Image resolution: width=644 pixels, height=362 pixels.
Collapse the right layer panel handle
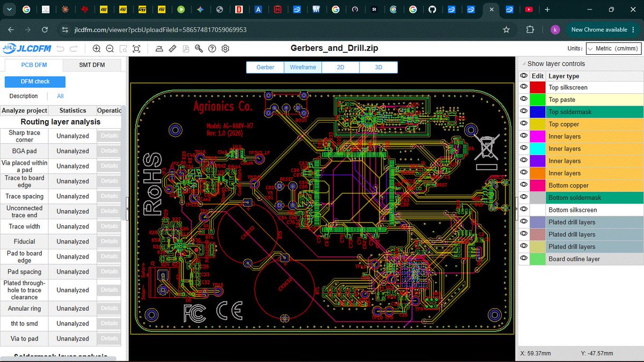(517, 209)
